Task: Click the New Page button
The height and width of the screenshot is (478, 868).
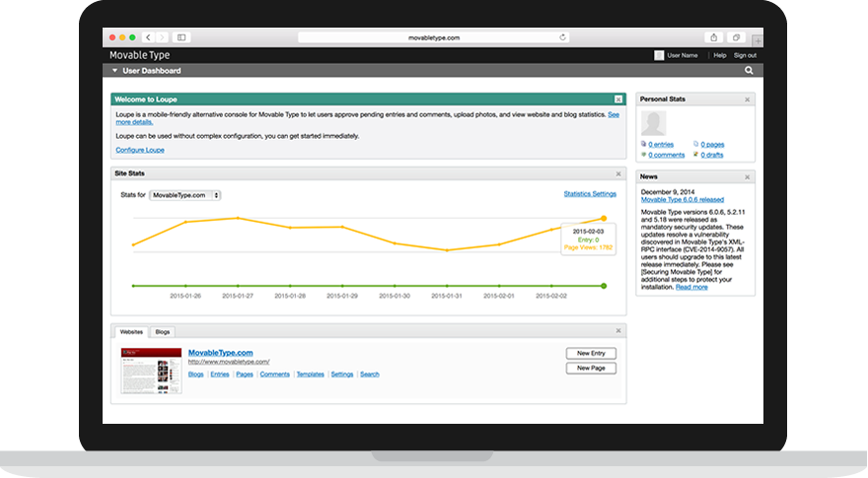Action: click(x=591, y=368)
